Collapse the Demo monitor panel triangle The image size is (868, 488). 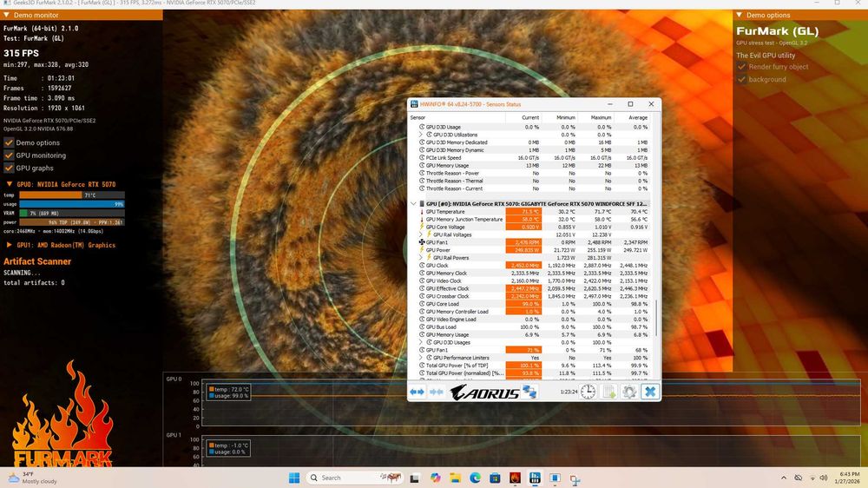point(7,15)
